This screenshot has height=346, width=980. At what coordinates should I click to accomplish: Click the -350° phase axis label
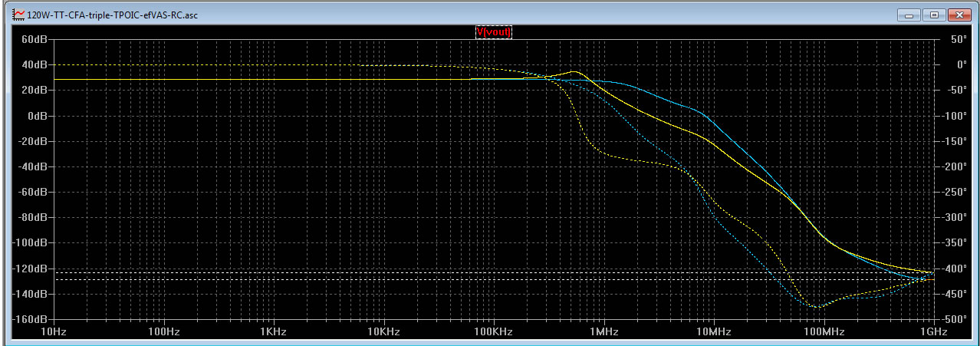[953, 243]
